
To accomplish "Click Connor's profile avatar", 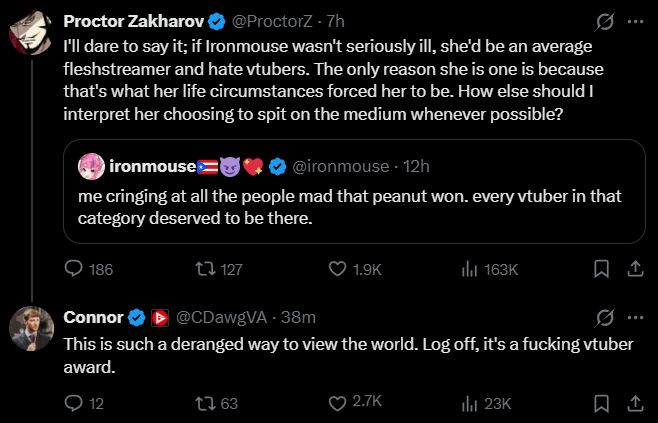I will coord(30,328).
